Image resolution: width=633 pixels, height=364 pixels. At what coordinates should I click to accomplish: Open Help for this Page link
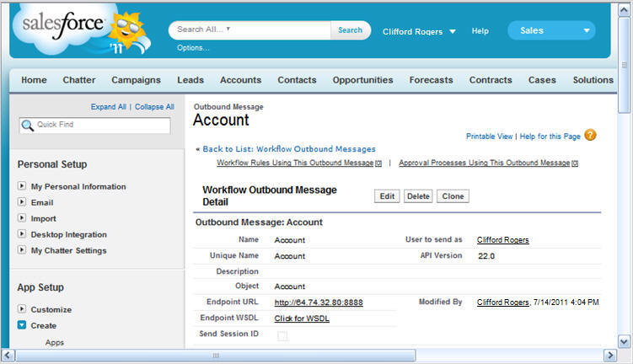550,136
